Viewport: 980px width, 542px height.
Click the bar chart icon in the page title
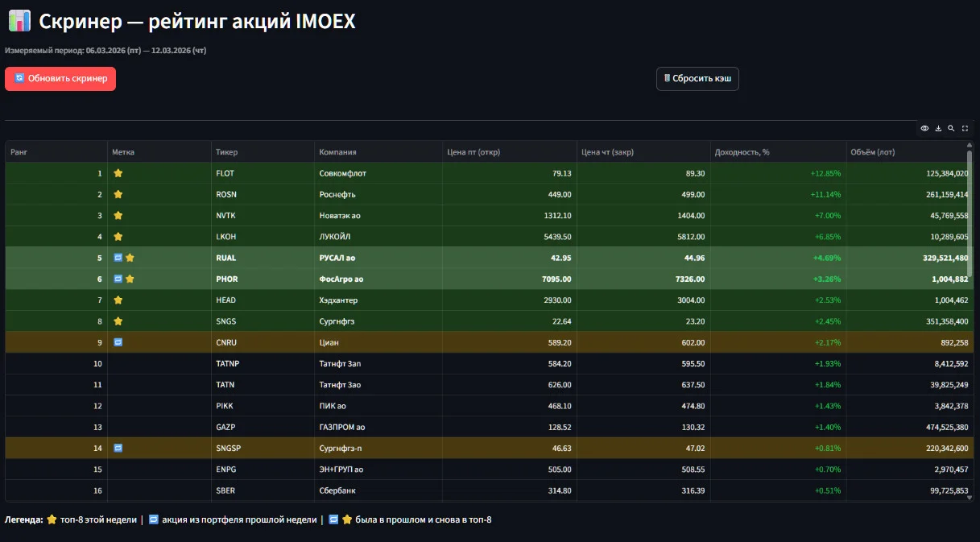click(19, 21)
